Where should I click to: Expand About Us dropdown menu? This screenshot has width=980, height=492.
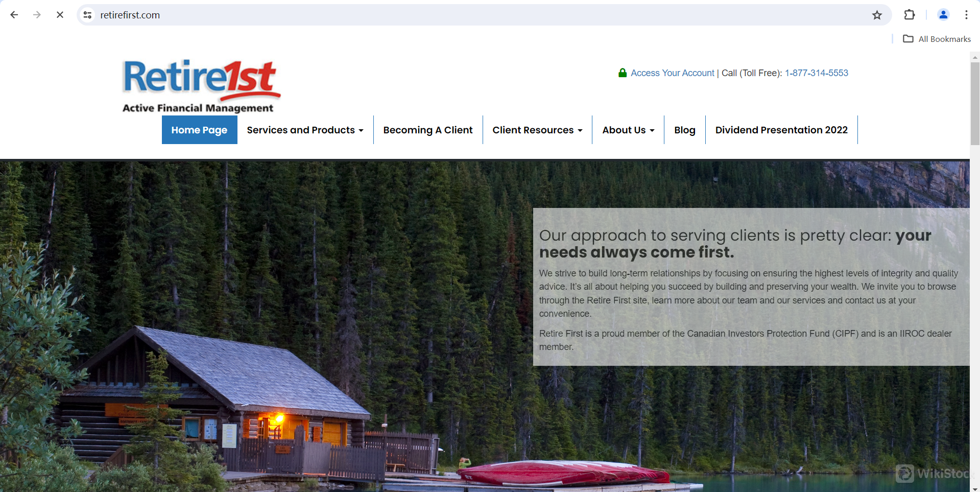(x=628, y=130)
